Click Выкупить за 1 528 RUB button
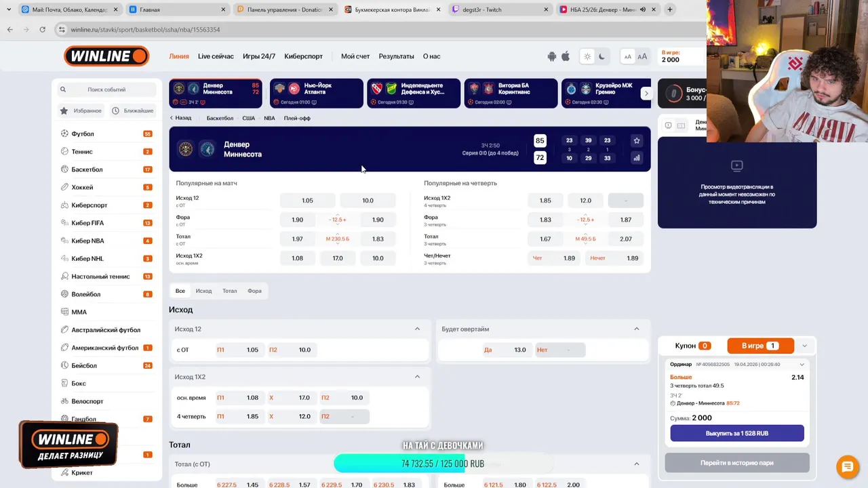The height and width of the screenshot is (488, 868). 737,433
